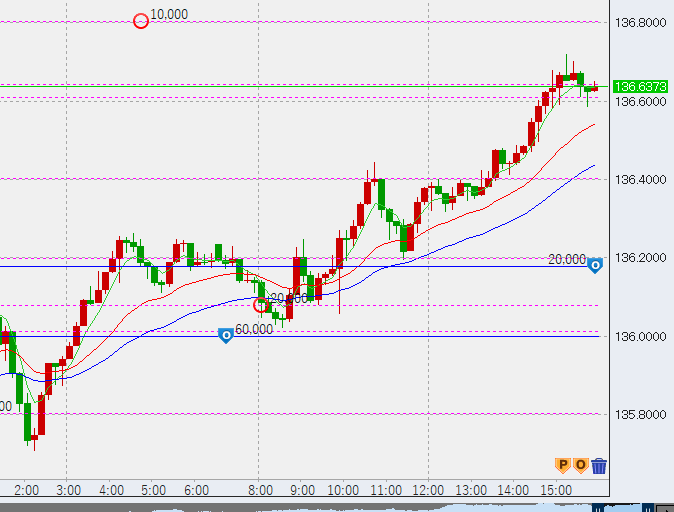Click the orange P position marker icon

(x=562, y=465)
